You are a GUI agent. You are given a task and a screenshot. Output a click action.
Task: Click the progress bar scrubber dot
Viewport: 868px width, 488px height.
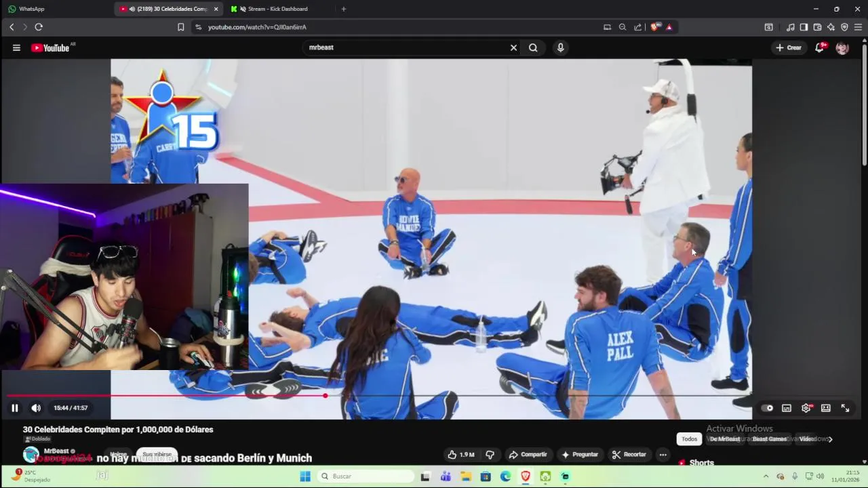pyautogui.click(x=325, y=395)
